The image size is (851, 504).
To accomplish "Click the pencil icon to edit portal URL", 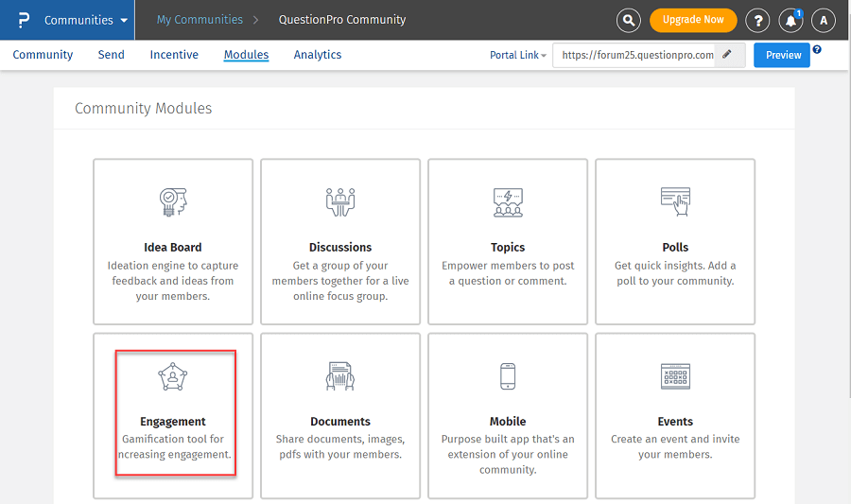I will (x=727, y=55).
